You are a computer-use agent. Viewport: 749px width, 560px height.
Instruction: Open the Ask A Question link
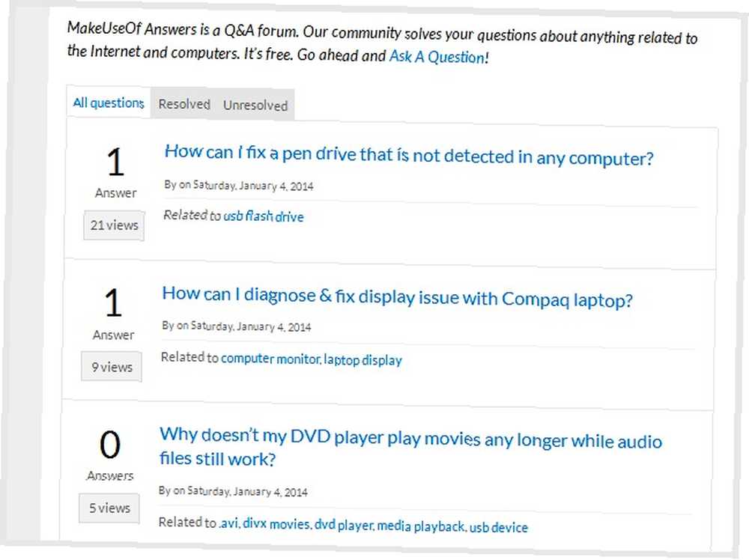click(437, 57)
